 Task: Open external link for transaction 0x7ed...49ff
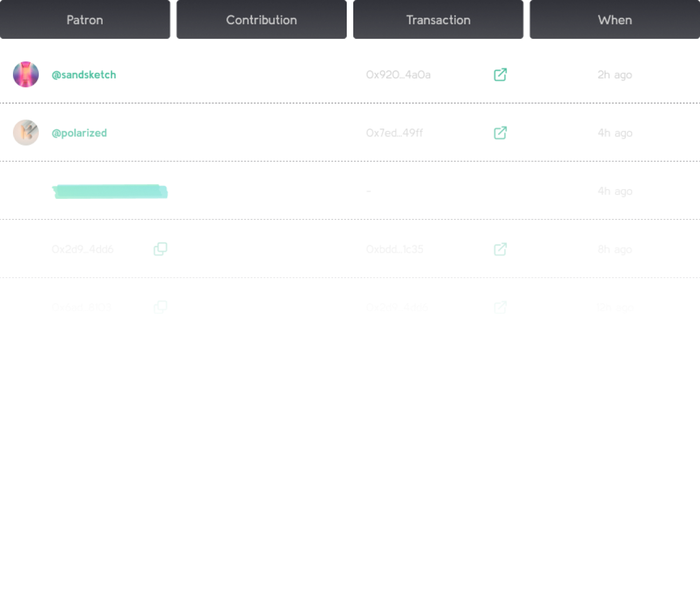pyautogui.click(x=500, y=133)
